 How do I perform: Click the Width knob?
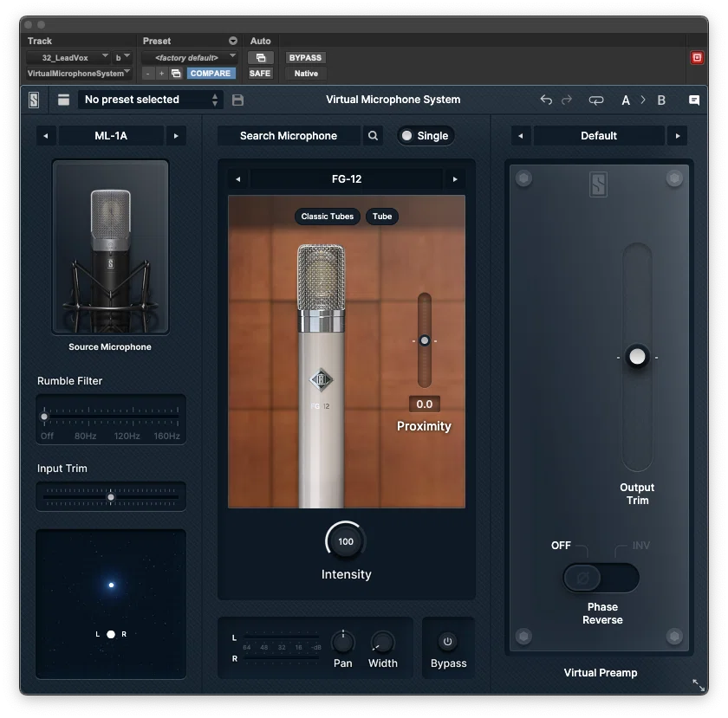tap(382, 642)
